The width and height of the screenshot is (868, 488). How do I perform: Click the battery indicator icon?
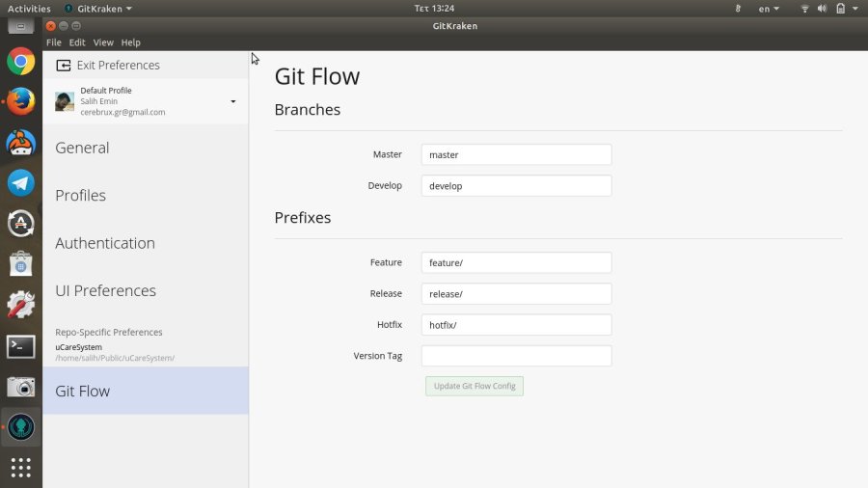(x=840, y=9)
